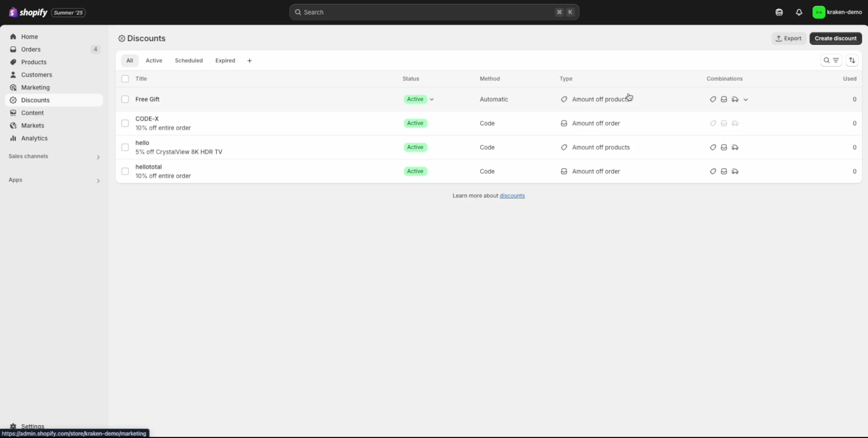Click the notifications bell

[x=799, y=12]
